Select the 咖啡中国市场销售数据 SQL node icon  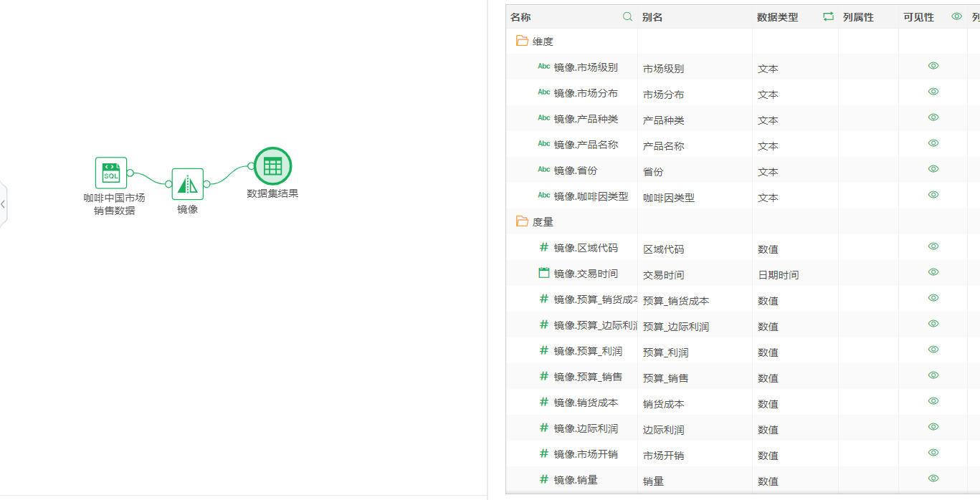click(111, 173)
